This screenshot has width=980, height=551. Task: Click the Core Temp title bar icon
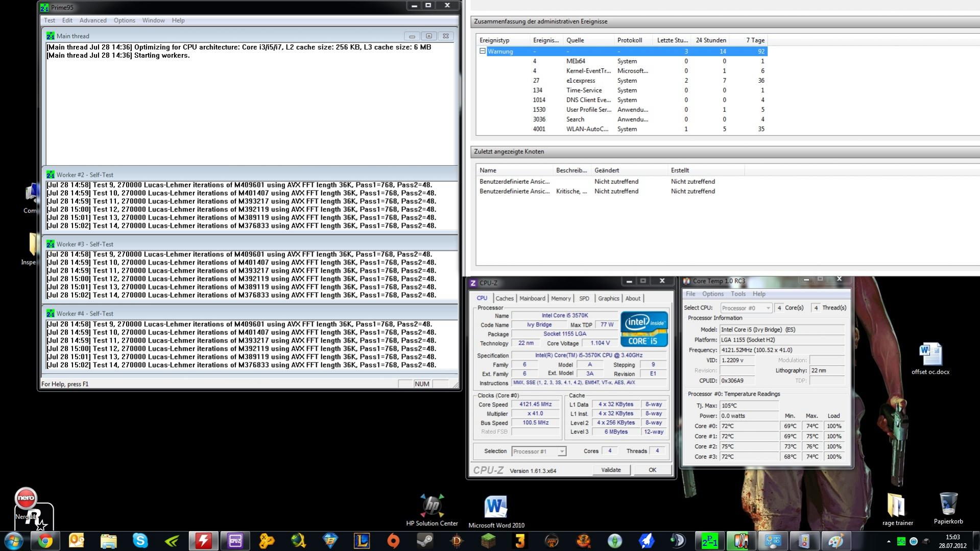click(x=687, y=281)
